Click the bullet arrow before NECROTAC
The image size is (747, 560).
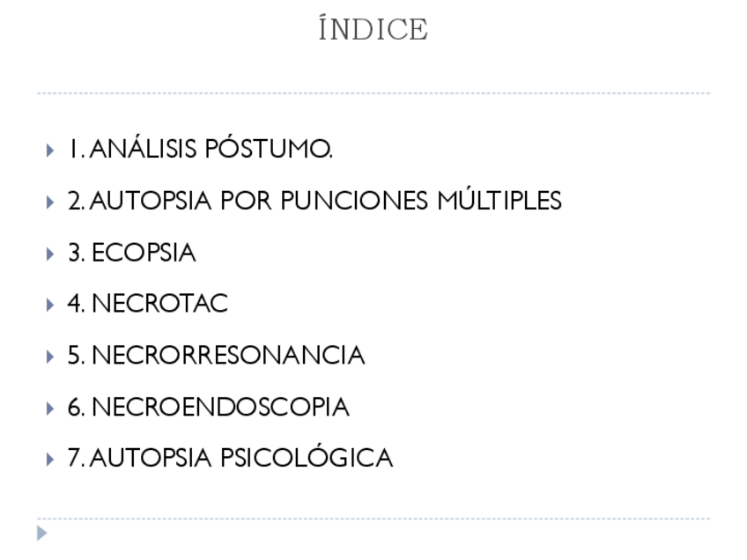pyautogui.click(x=49, y=305)
